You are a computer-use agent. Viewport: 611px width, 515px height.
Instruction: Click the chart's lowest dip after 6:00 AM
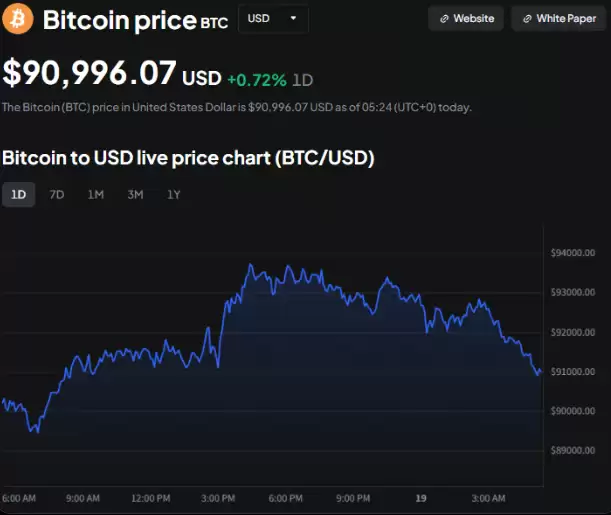click(36, 431)
